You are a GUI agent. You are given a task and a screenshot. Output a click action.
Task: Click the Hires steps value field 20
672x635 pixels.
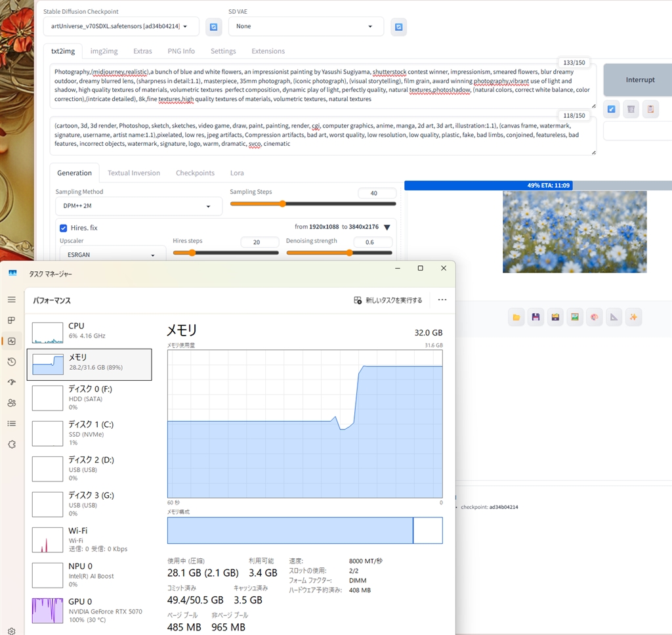point(260,242)
